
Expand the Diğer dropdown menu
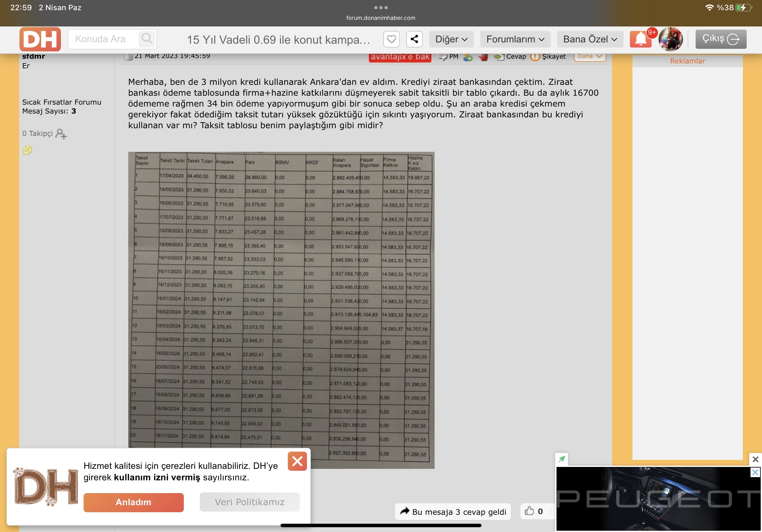pyautogui.click(x=451, y=39)
